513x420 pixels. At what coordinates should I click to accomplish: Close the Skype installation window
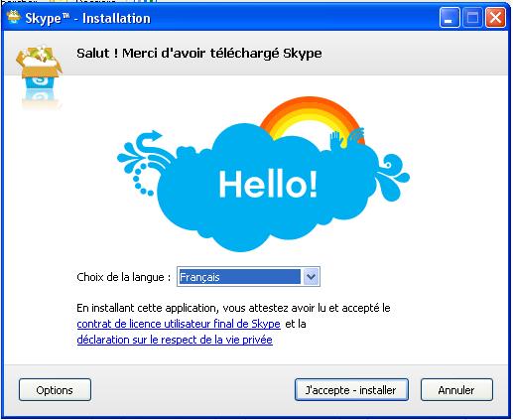click(x=495, y=18)
